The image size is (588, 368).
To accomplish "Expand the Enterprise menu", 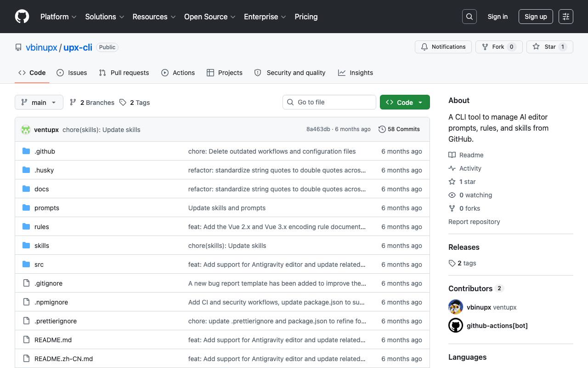I will coord(265,17).
